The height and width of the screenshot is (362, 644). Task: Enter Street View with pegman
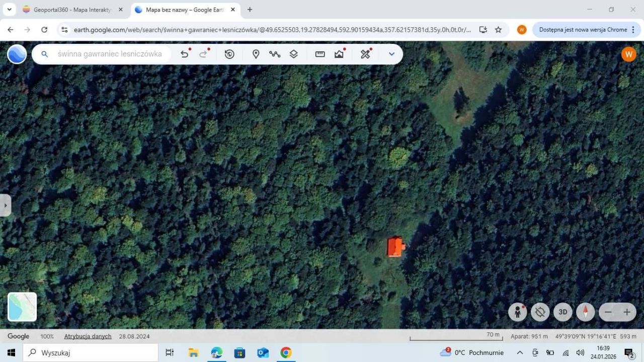tap(517, 312)
